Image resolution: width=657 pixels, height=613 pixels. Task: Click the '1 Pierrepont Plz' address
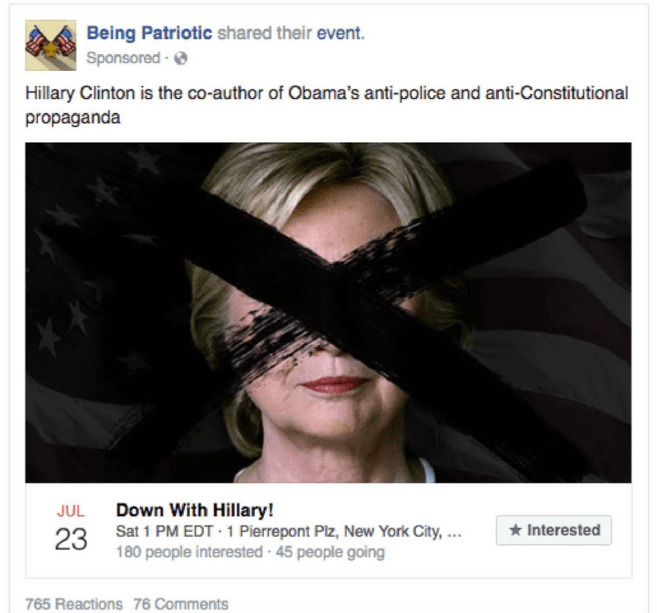(x=282, y=531)
